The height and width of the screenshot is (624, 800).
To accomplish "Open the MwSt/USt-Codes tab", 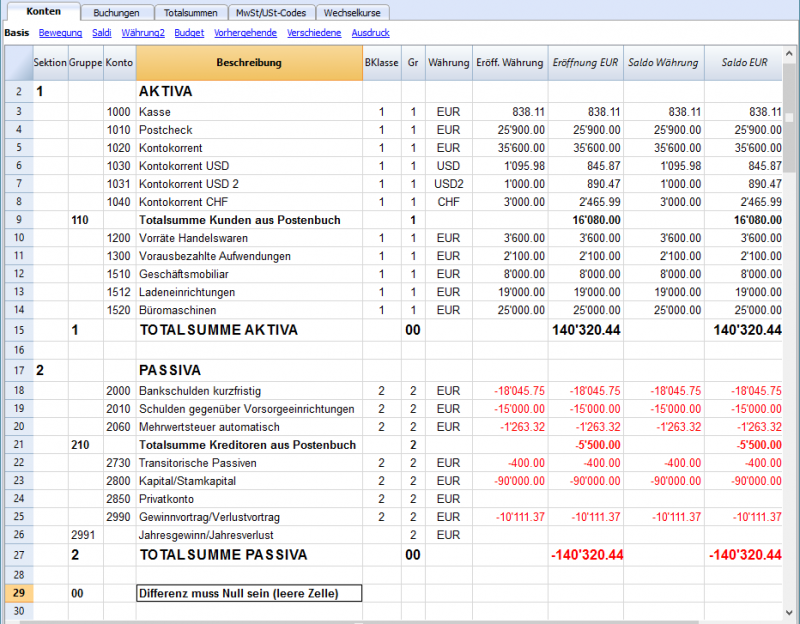I will tap(271, 13).
